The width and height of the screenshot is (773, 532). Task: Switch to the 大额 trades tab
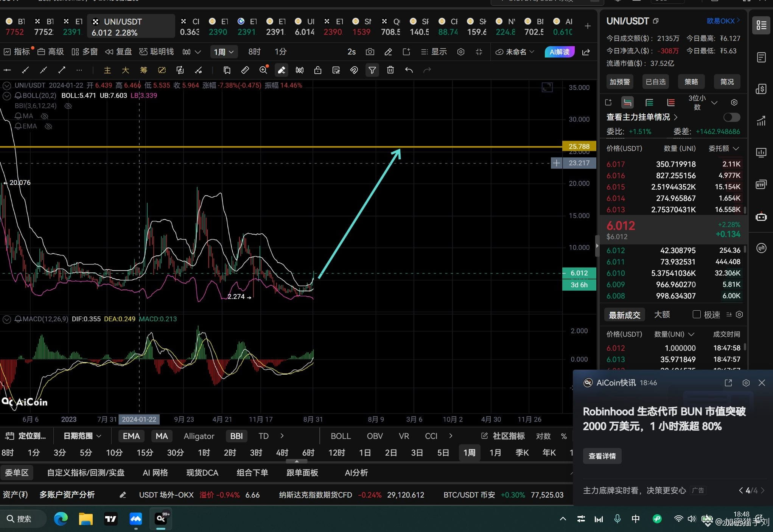point(662,314)
